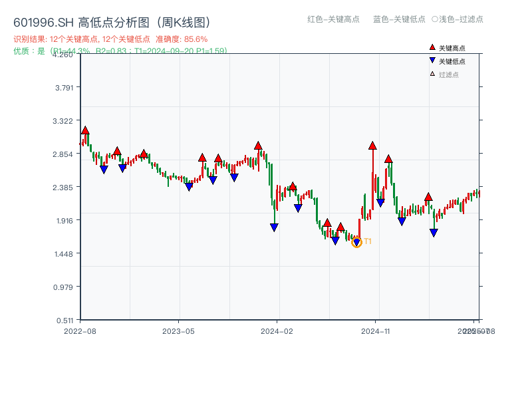The width and height of the screenshot is (532, 399).
Task: Click the 1.448 y-axis label
Action: (64, 254)
